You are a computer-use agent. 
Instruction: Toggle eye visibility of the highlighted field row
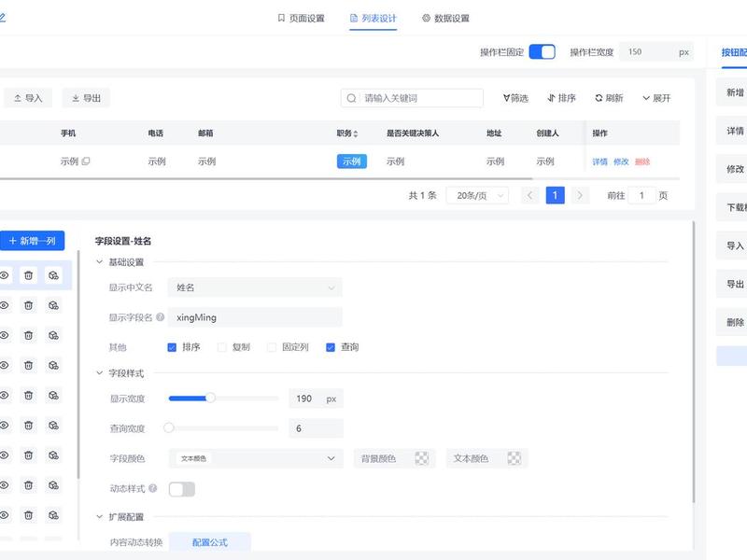coord(5,275)
